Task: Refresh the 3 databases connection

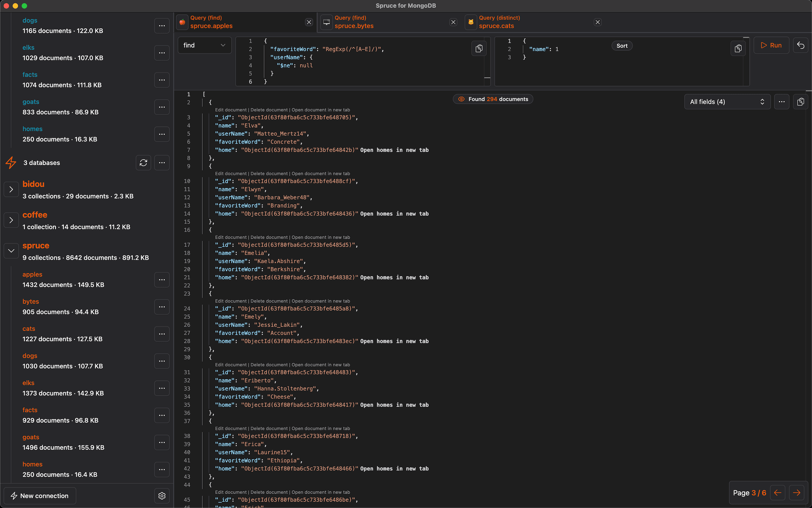Action: 143,163
